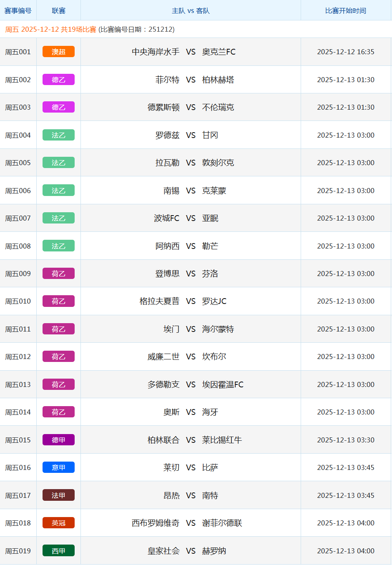Click the 法乙 badge in row 周五004
This screenshot has width=392, height=565.
pos(58,135)
